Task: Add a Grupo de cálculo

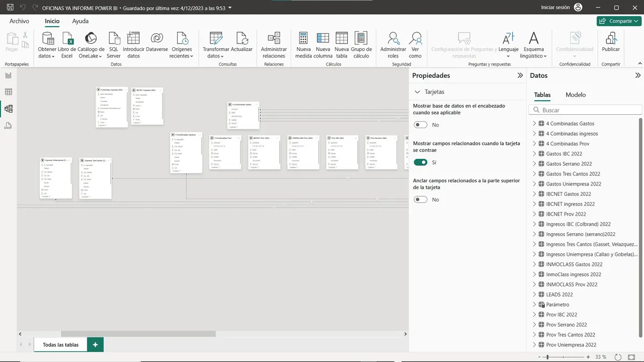Action: pyautogui.click(x=361, y=46)
